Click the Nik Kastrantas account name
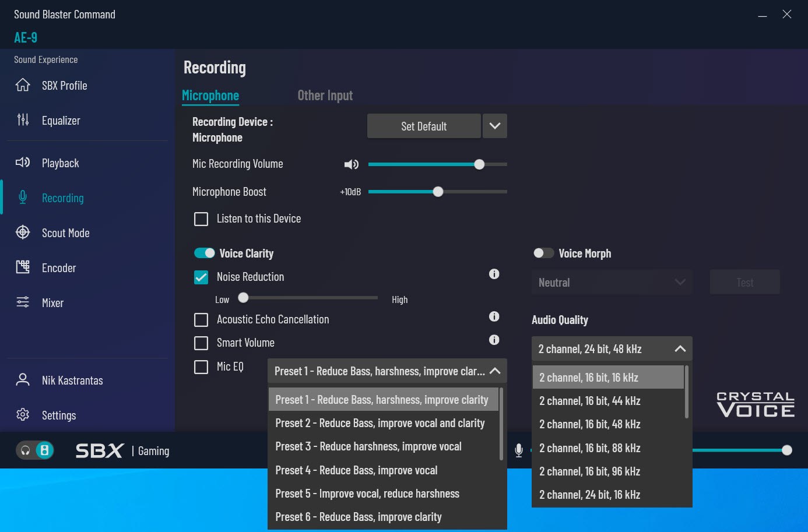The image size is (808, 532). 72,380
